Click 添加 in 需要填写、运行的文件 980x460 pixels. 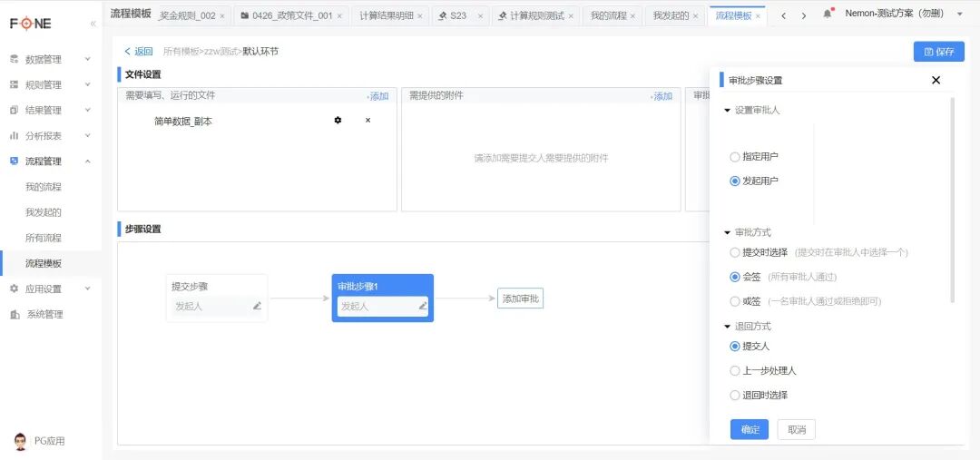click(x=378, y=96)
